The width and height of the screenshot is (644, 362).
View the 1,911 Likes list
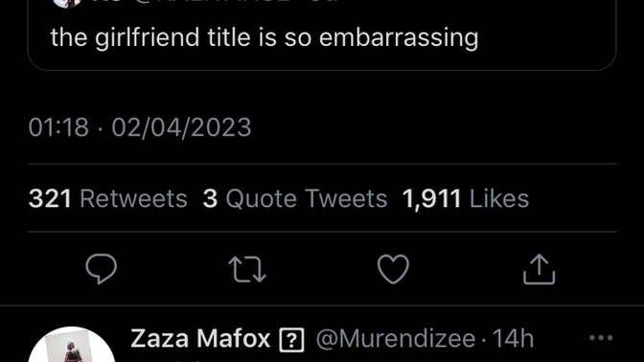coord(466,198)
